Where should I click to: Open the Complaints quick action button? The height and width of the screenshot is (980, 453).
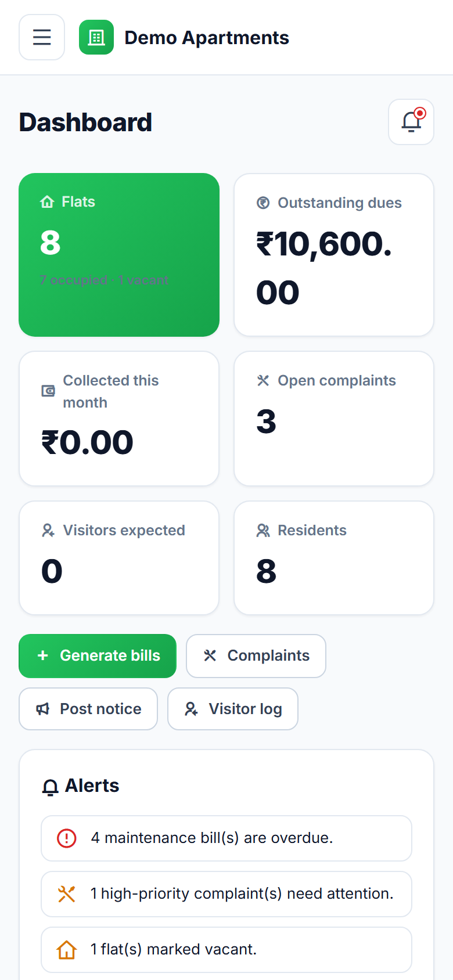256,655
